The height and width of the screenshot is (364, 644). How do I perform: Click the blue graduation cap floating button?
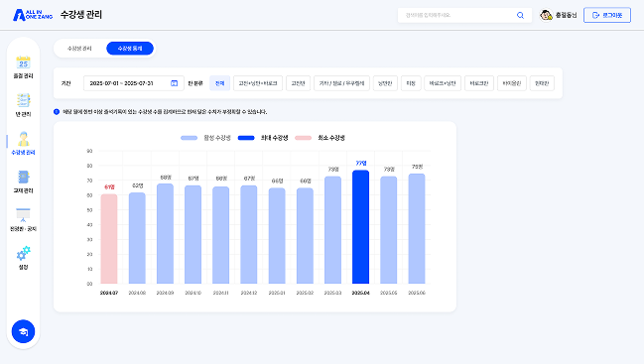23,331
